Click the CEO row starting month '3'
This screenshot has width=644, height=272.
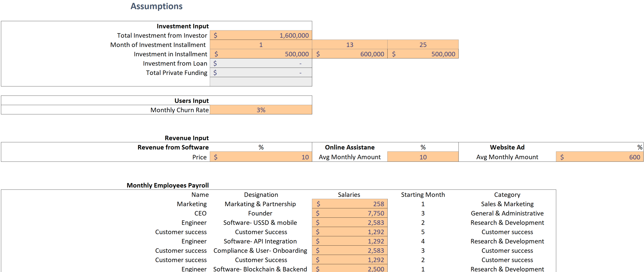pyautogui.click(x=423, y=213)
